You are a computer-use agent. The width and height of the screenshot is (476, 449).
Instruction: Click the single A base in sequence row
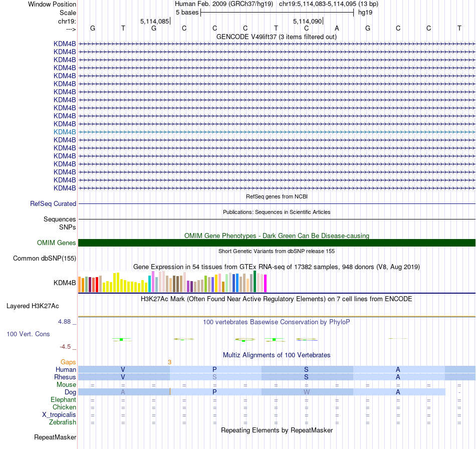coord(337,28)
